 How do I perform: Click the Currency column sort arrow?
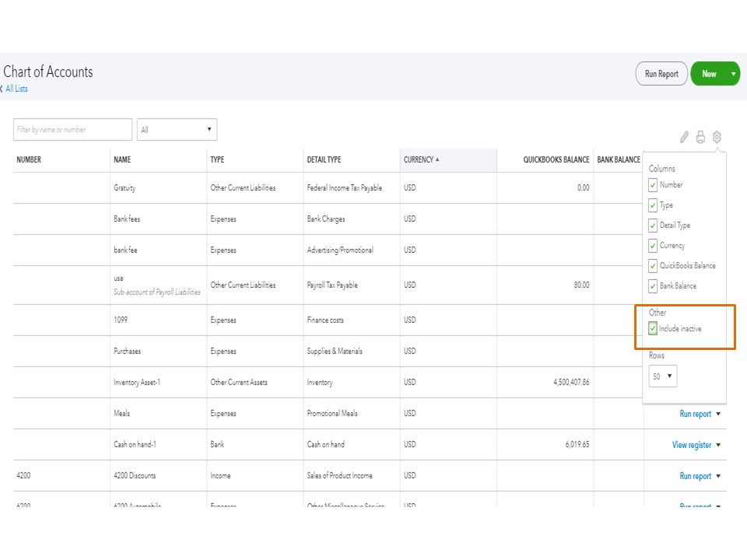tap(437, 159)
